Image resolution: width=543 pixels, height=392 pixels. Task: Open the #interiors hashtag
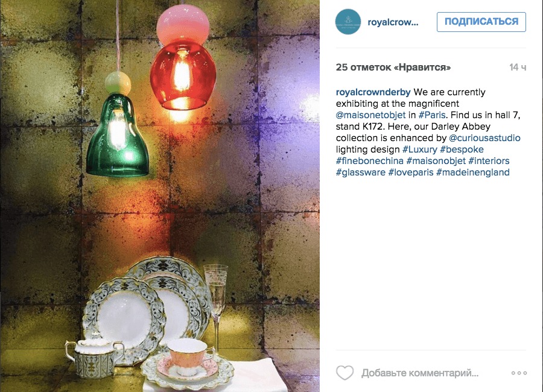(x=489, y=160)
